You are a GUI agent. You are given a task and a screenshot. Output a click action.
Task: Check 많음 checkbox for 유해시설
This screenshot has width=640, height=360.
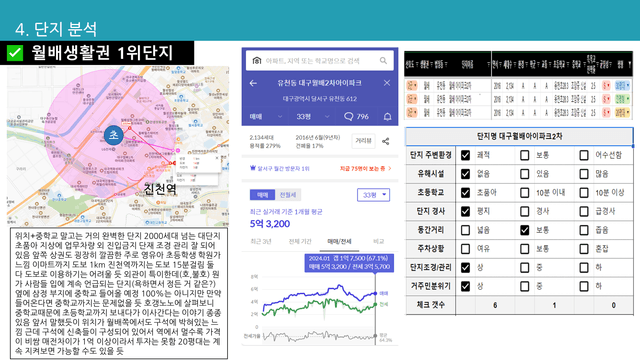584,174
